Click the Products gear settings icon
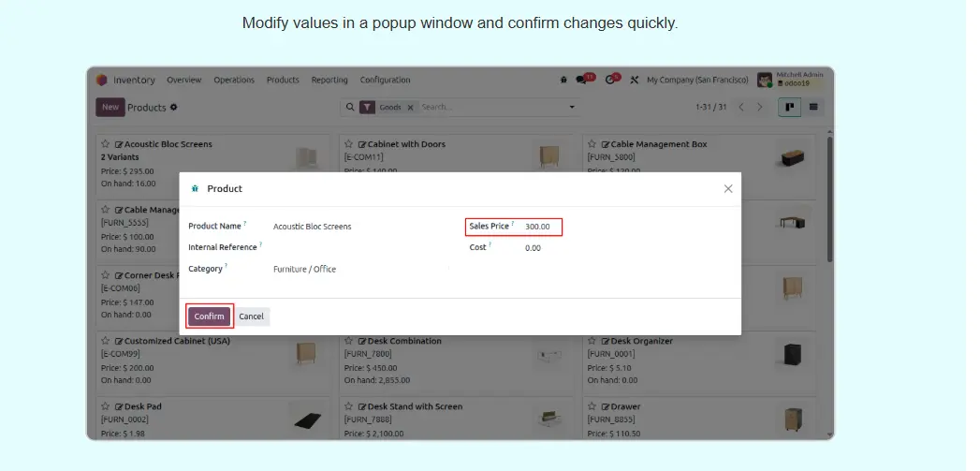 click(173, 108)
